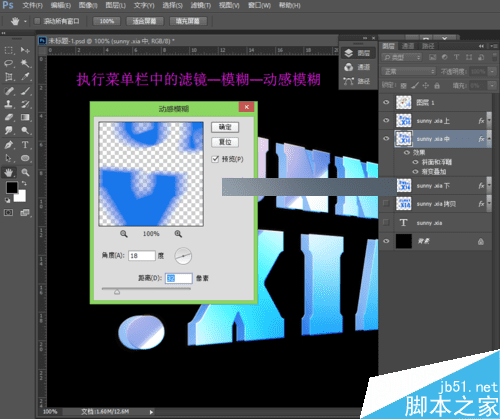This screenshot has width=500, height=419.
Task: Select the Magic Wand tool
Action: (x=25, y=63)
